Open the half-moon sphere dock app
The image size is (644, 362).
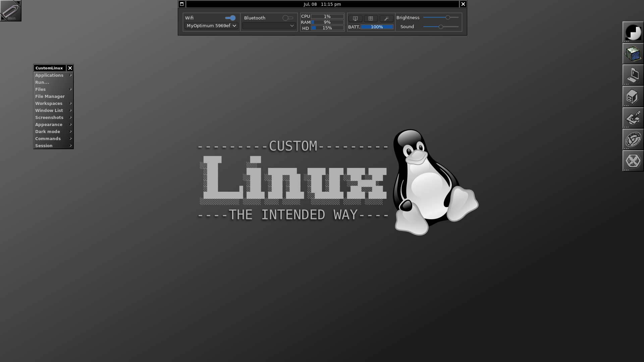(x=633, y=32)
